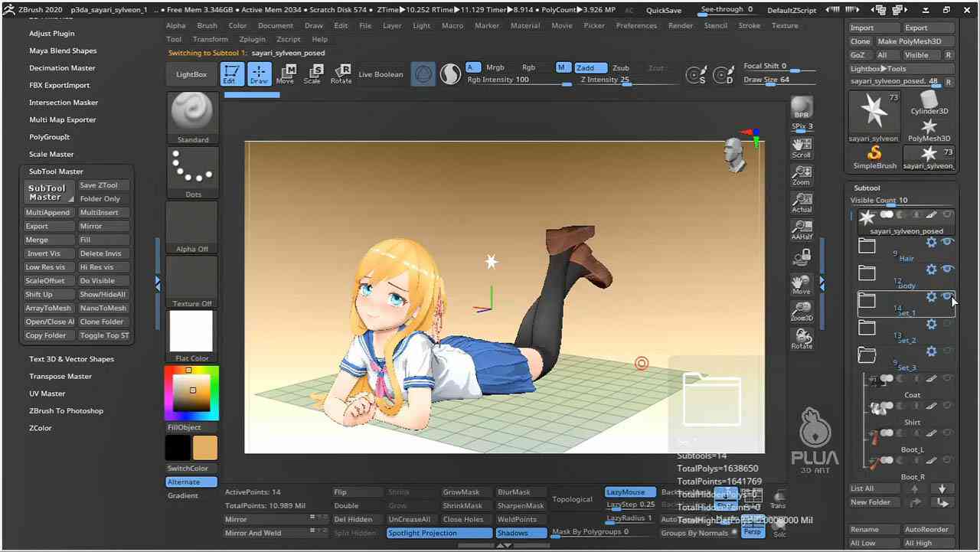This screenshot has height=552, width=980.
Task: Click the Zoom canvas icon
Action: click(802, 175)
